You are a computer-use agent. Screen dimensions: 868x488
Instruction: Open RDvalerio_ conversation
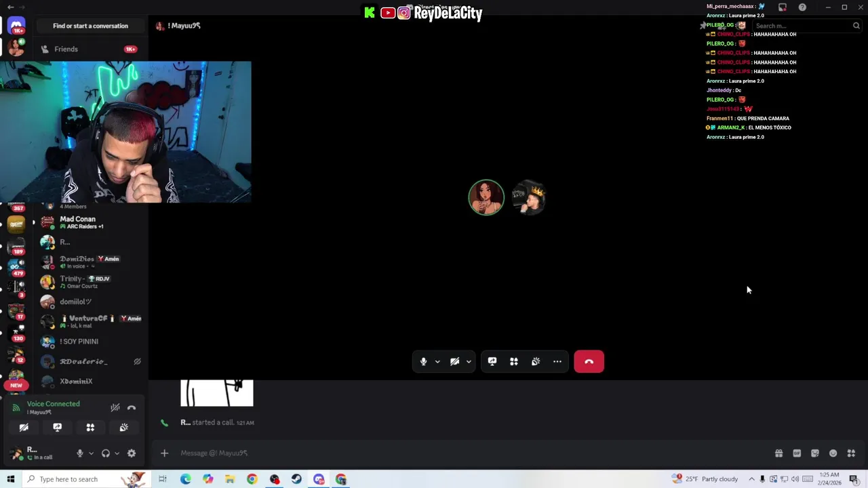(90, 362)
